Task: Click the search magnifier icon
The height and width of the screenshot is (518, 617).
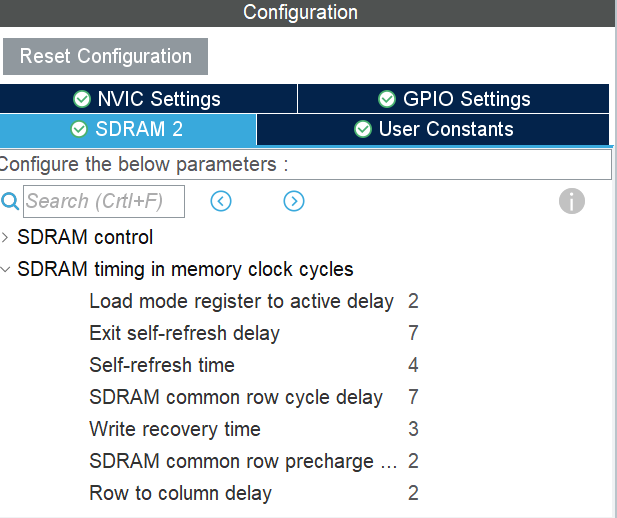Action: tap(10, 202)
